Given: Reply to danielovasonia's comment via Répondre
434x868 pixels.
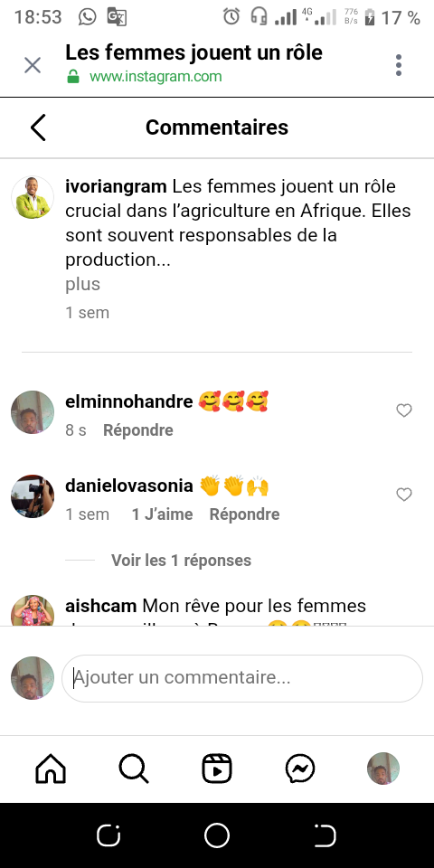Looking at the screenshot, I should coord(244,514).
